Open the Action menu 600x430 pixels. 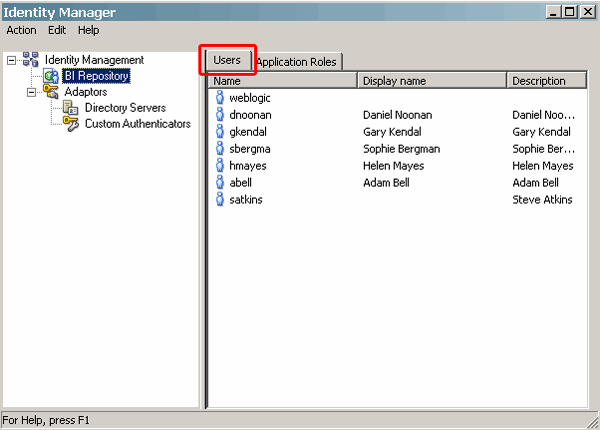point(21,30)
